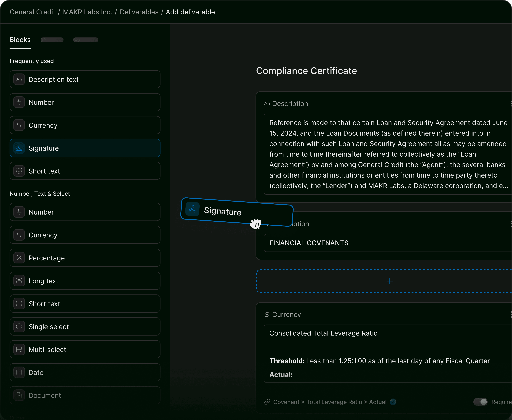Click the Percentage block icon
Viewport: 512px width, 420px height.
tap(19, 258)
